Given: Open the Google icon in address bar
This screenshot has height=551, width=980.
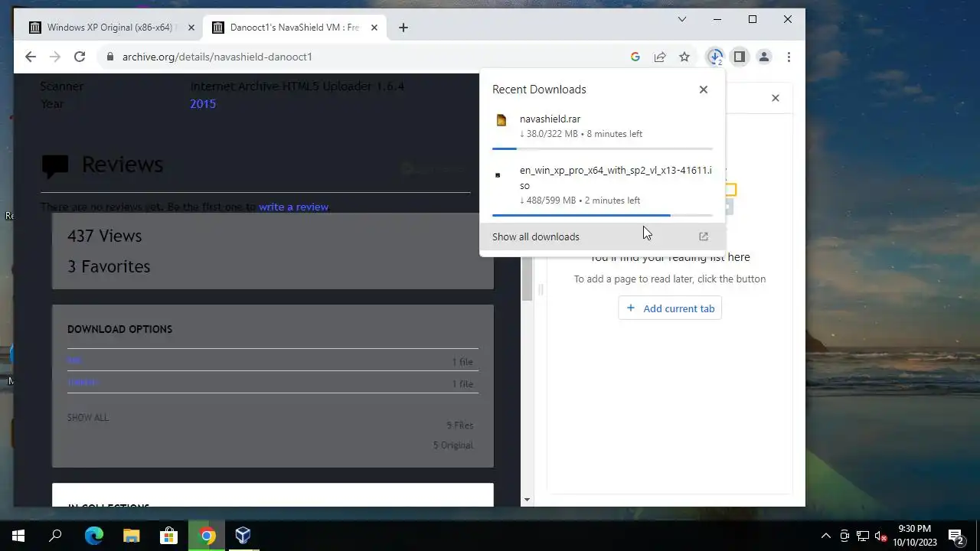Looking at the screenshot, I should [635, 57].
